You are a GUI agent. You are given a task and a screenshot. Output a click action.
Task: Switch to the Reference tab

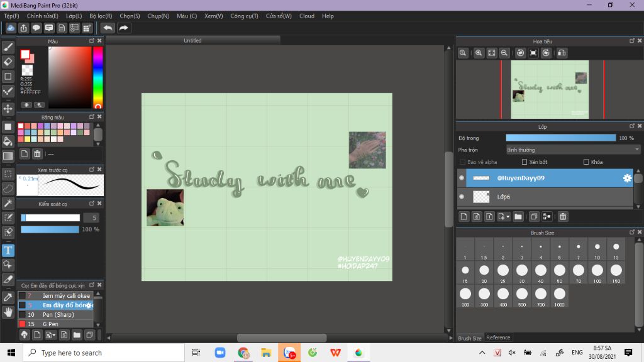tap(498, 337)
